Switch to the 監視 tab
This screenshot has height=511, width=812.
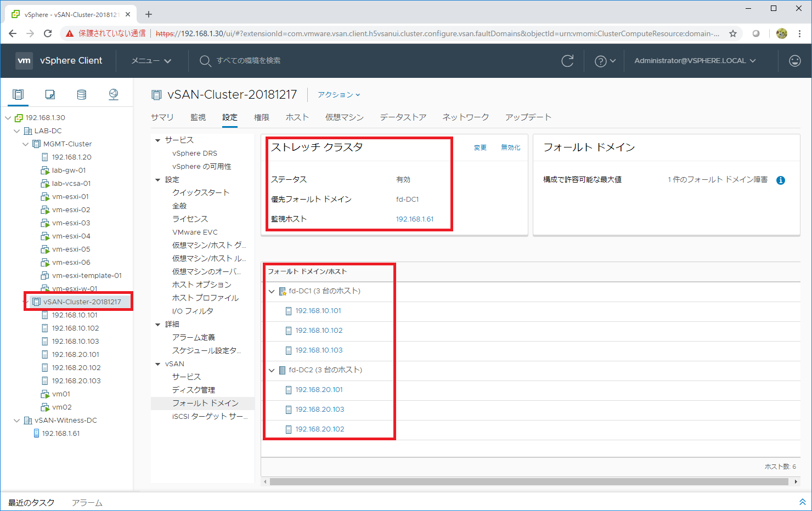point(198,117)
